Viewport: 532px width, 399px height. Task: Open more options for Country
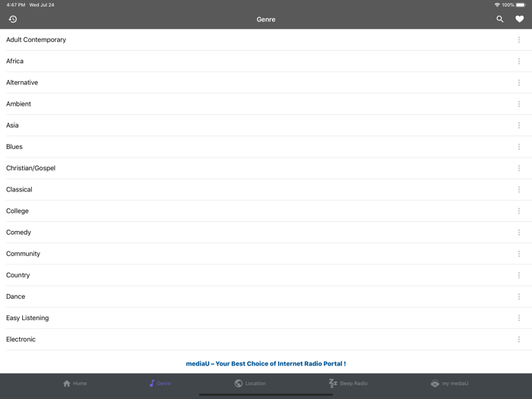pyautogui.click(x=519, y=275)
